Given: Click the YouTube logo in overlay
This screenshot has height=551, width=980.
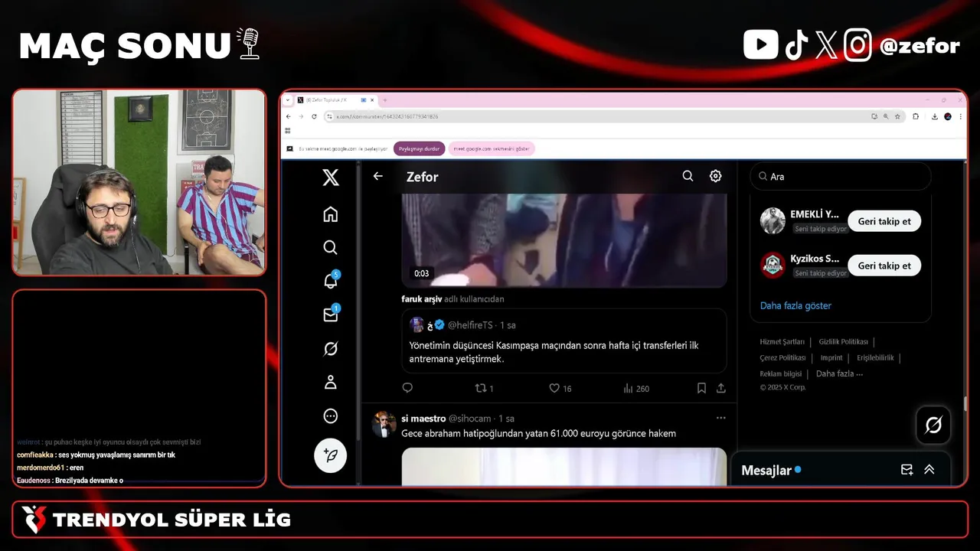Looking at the screenshot, I should (x=761, y=44).
